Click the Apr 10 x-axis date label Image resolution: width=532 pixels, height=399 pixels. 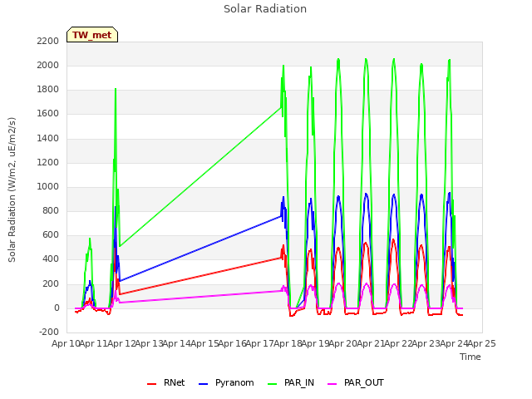coord(66,343)
